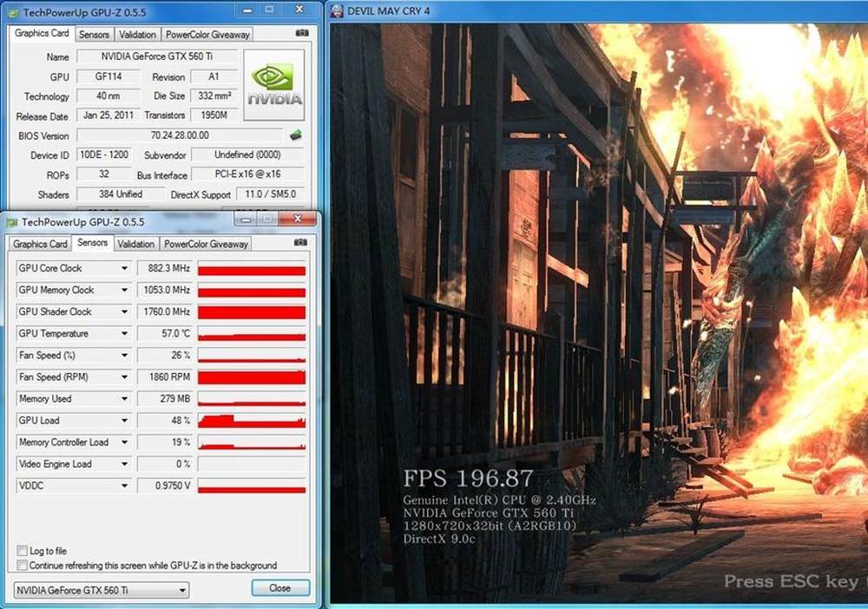Click the GPU-Z title bar icon of the Sensors window
Viewport: 868px width, 609px height.
[12, 222]
